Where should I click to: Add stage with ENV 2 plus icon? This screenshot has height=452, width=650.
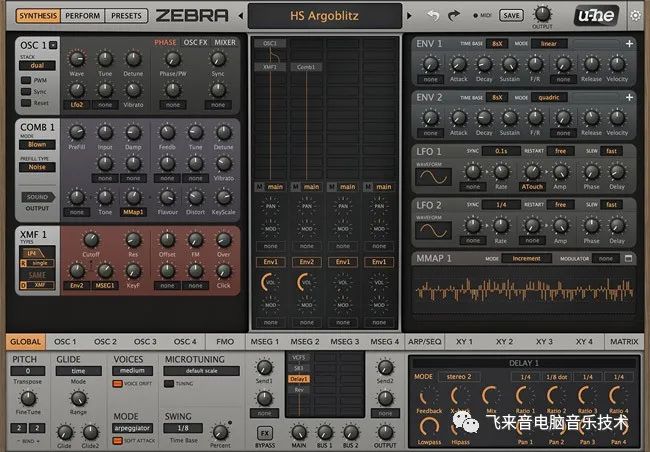(x=629, y=97)
